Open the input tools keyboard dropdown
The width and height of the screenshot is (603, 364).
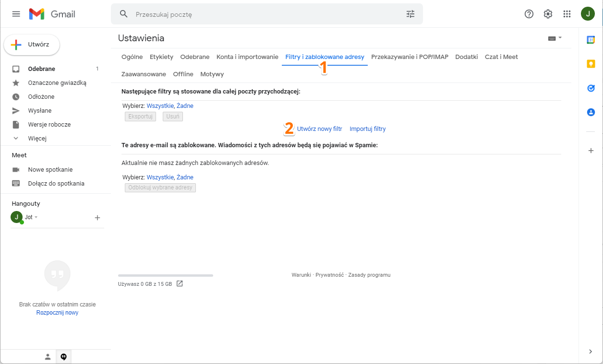pyautogui.click(x=555, y=37)
